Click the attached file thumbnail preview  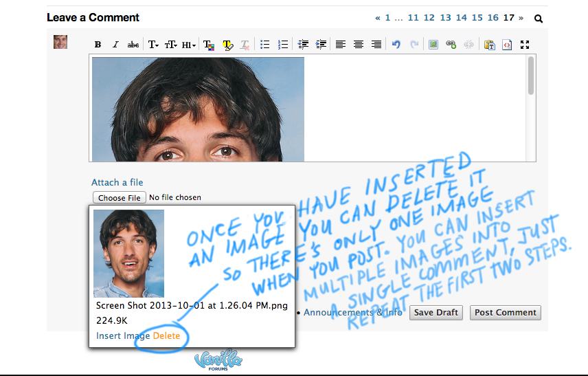pos(128,254)
